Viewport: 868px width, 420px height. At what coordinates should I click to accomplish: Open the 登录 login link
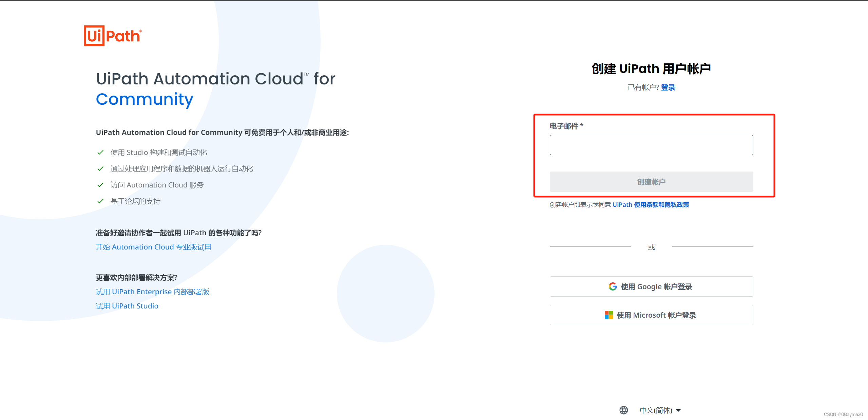click(668, 87)
